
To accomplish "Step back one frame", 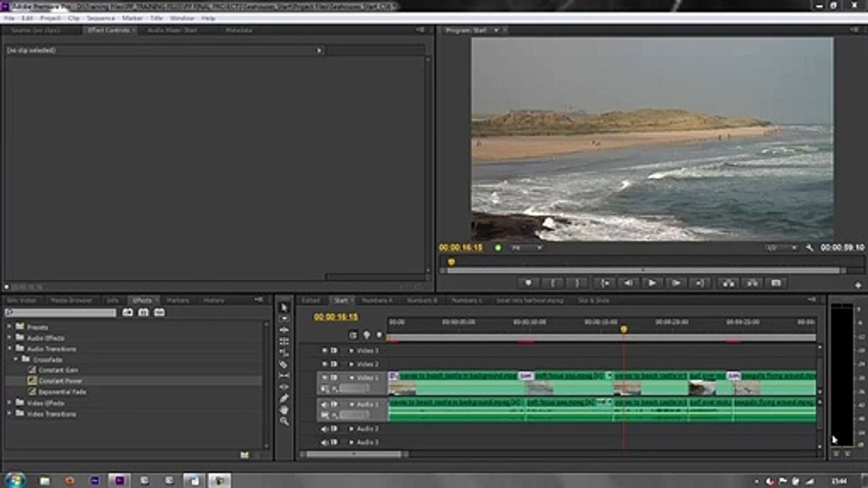I will 628,283.
